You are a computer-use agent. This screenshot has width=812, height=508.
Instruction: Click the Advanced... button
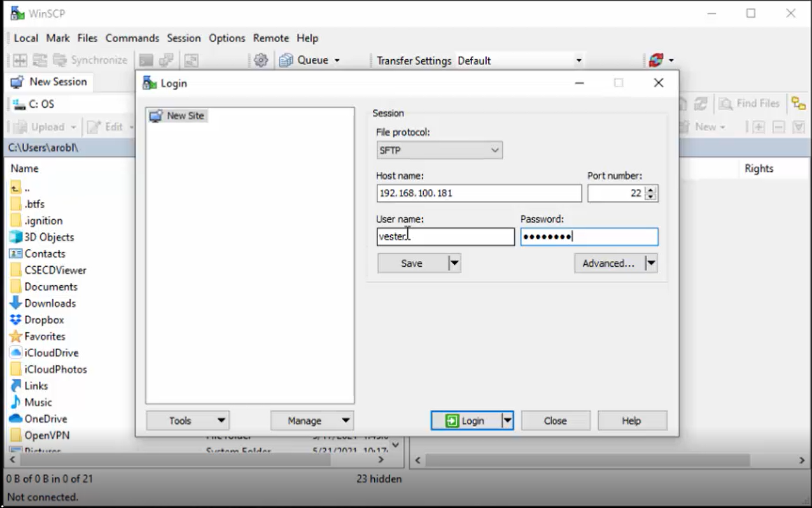[609, 263]
